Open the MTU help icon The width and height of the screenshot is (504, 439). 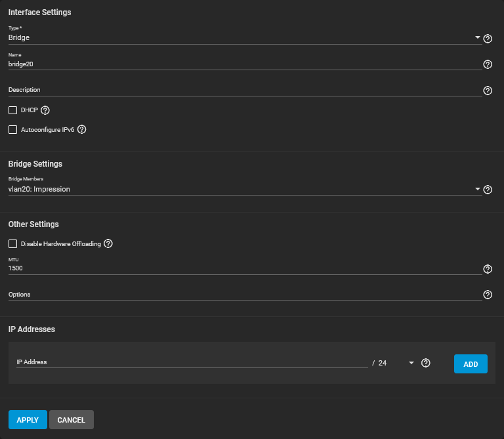tap(488, 269)
